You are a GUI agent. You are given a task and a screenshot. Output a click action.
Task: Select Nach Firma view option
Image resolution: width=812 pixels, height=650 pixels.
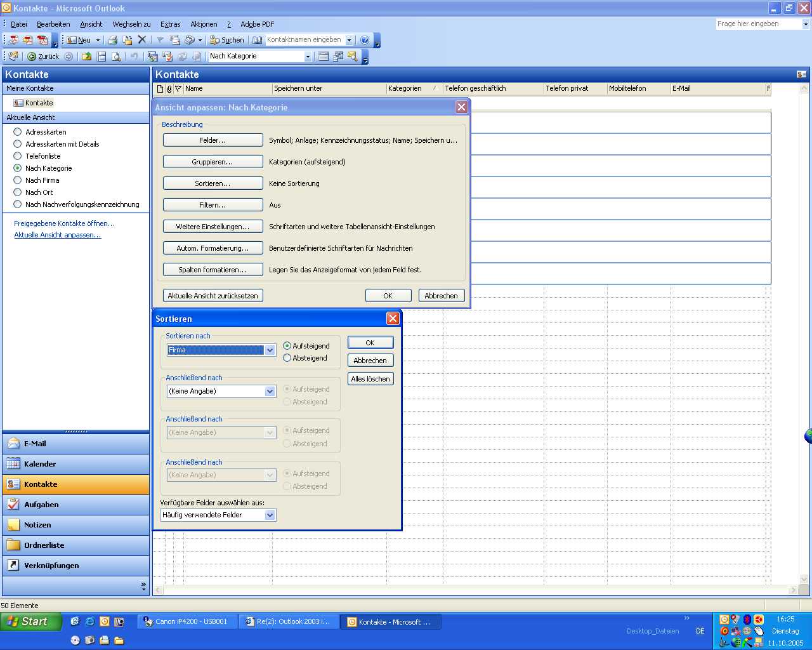(18, 180)
